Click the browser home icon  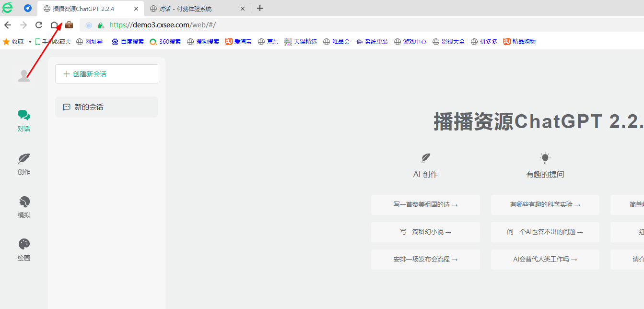click(x=55, y=25)
